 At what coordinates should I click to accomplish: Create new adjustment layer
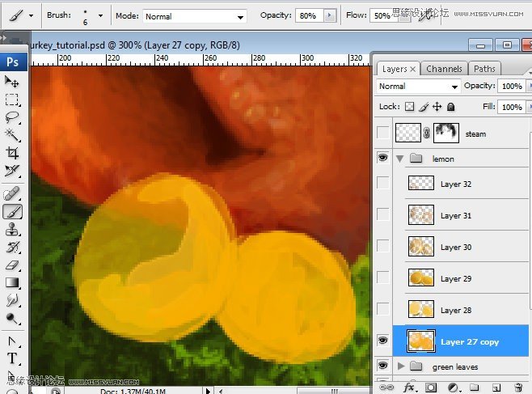453,388
